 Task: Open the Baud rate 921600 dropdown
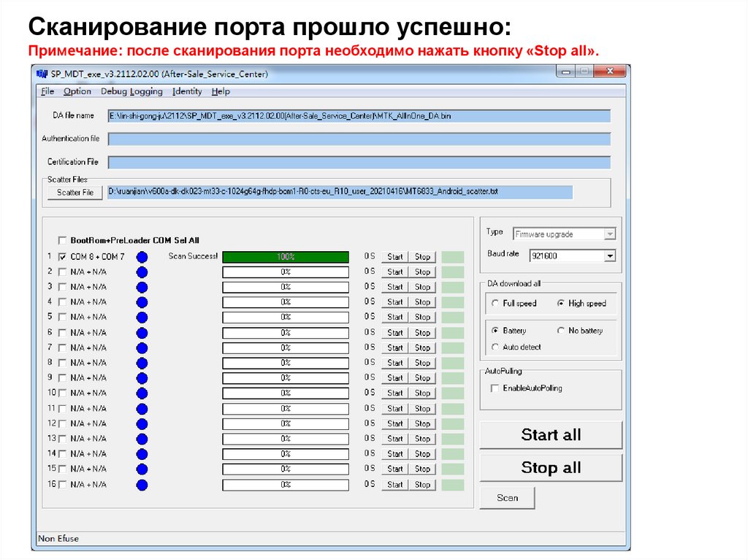coord(610,256)
